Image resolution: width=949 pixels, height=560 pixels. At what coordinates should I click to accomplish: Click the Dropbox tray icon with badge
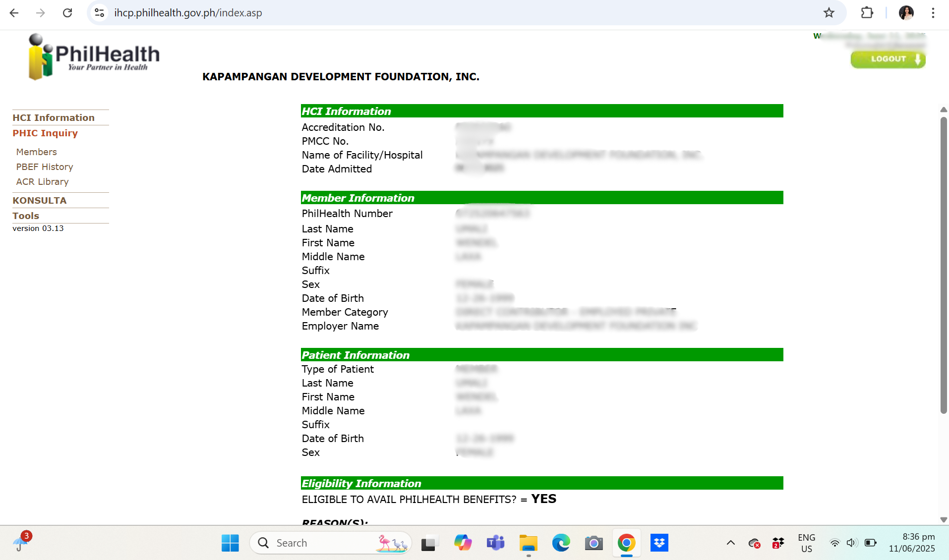[778, 543]
